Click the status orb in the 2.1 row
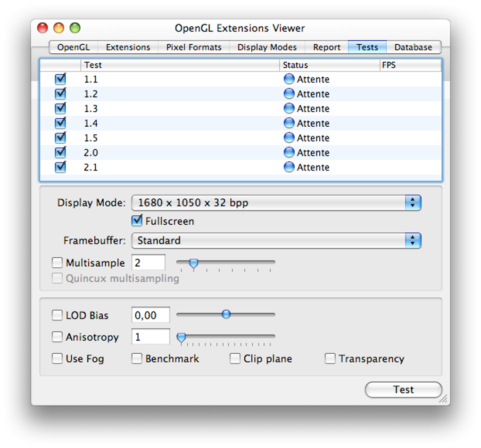The height and width of the screenshot is (448, 481). [289, 167]
